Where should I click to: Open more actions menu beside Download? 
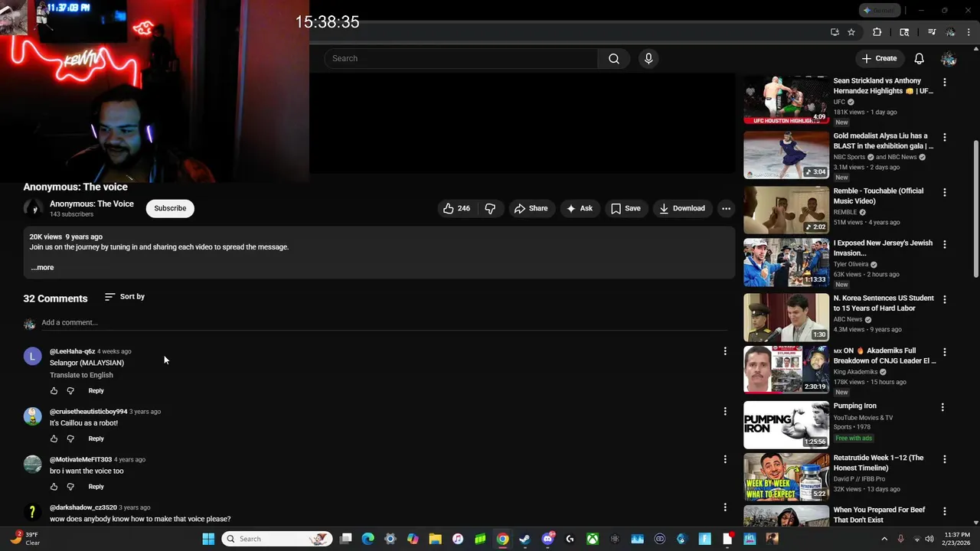point(726,208)
